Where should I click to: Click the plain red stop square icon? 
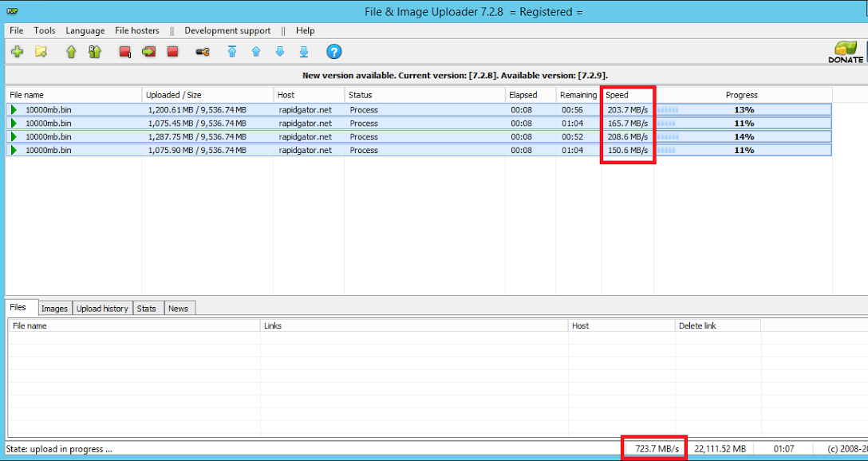(x=172, y=52)
